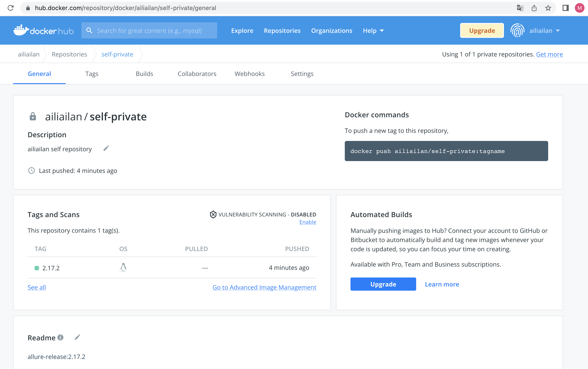Click the fingerprint account avatar

517,30
